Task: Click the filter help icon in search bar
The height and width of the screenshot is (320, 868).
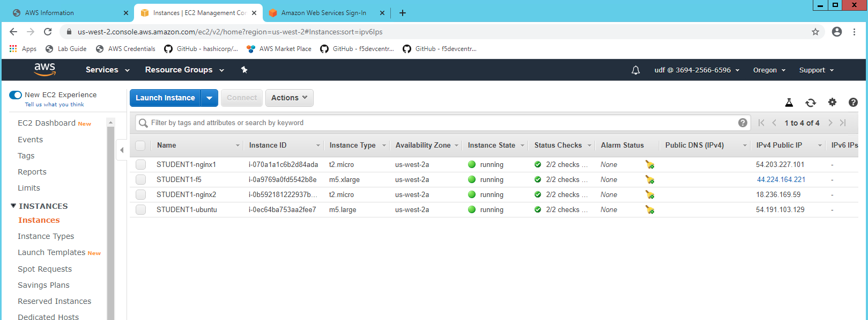Action: tap(743, 122)
